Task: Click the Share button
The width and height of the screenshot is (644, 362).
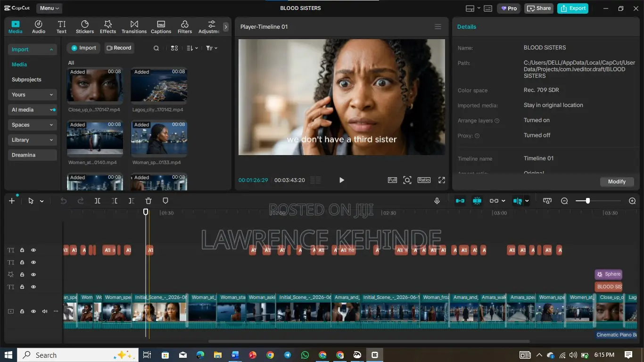Action: [539, 8]
